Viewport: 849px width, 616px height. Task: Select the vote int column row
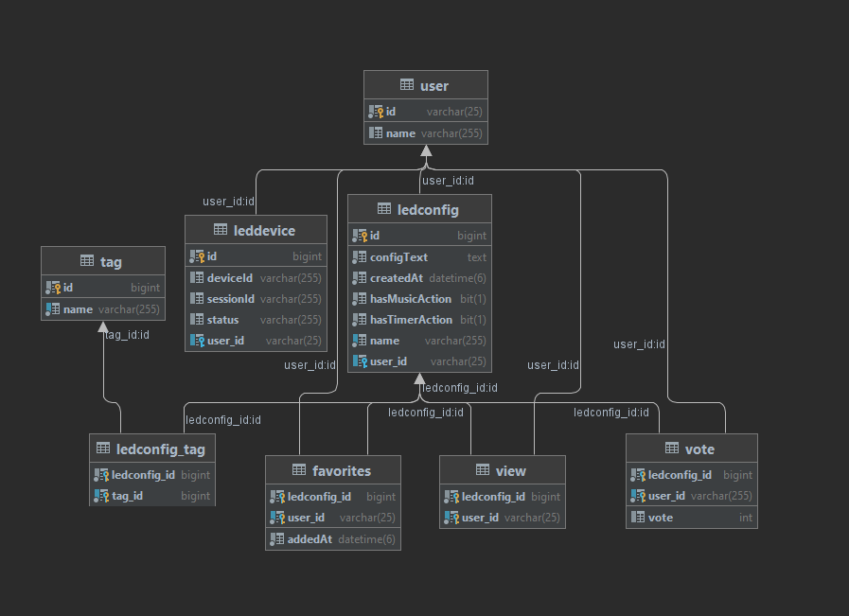pyautogui.click(x=691, y=518)
